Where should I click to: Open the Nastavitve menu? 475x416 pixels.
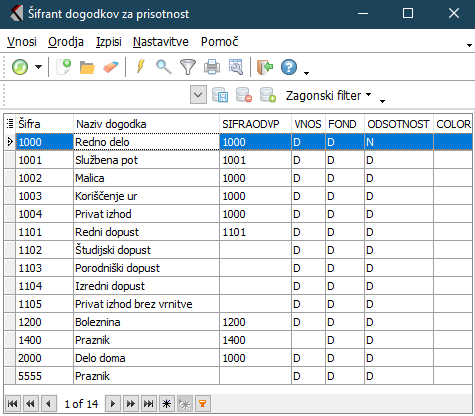(x=161, y=42)
